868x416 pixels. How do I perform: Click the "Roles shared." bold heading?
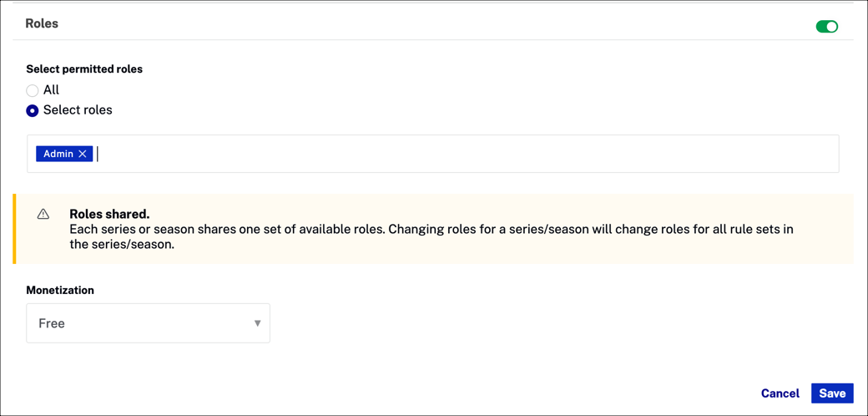coord(110,215)
